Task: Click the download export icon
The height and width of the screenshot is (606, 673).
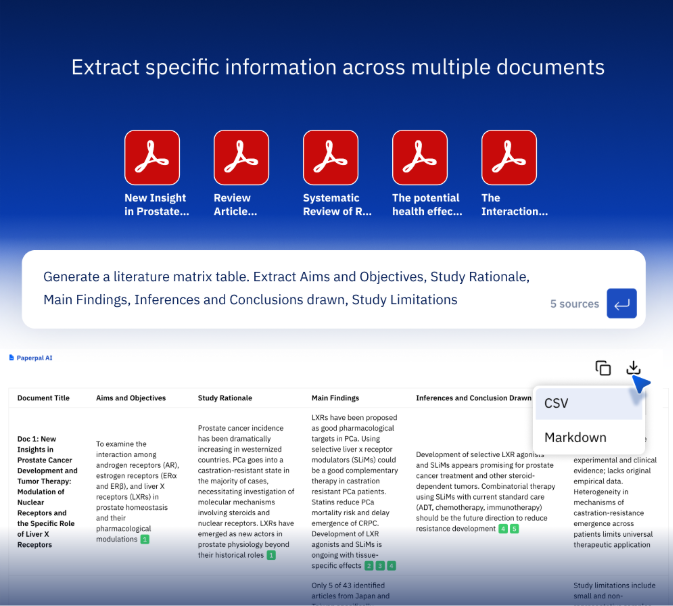Action: (x=633, y=368)
